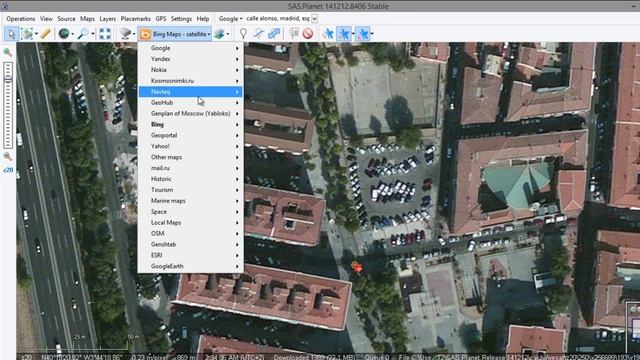
Task: Click the zoom out magnifier icon
Action: [x=7, y=157]
